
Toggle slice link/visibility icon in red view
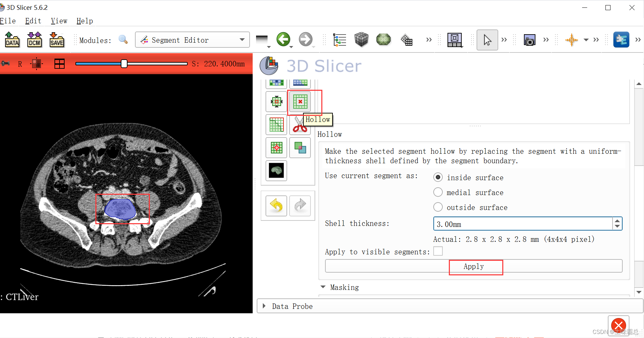[x=37, y=64]
